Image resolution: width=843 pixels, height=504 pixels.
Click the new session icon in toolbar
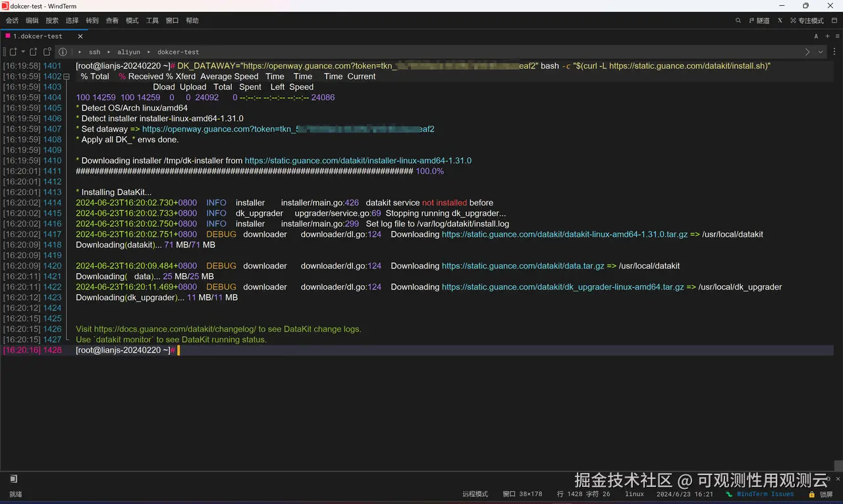click(x=13, y=51)
